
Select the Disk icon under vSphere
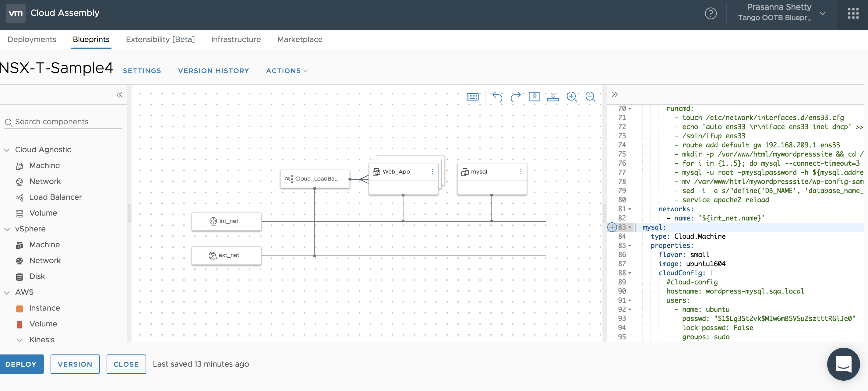(x=19, y=276)
